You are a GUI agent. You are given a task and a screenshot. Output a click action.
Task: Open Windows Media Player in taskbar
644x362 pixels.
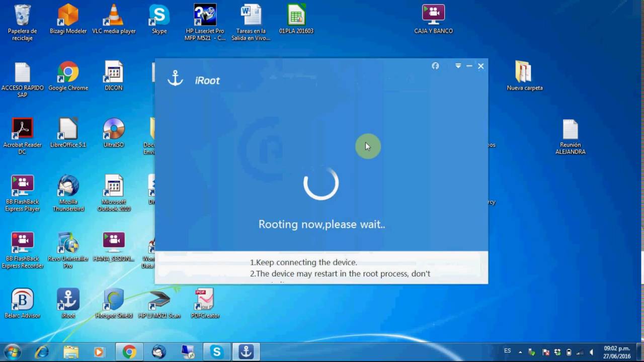click(x=99, y=352)
